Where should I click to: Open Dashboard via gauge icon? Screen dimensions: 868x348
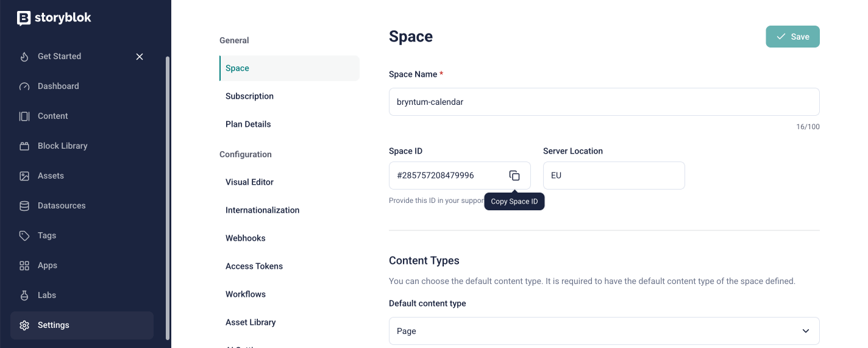pos(24,87)
